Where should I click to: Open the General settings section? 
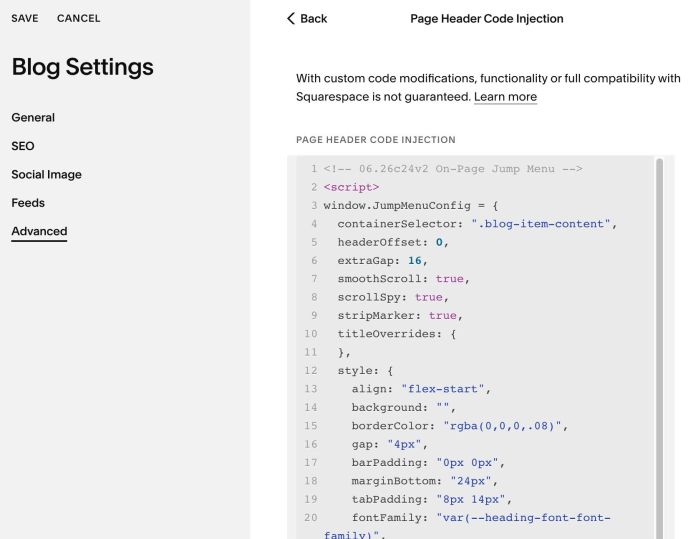click(x=33, y=117)
